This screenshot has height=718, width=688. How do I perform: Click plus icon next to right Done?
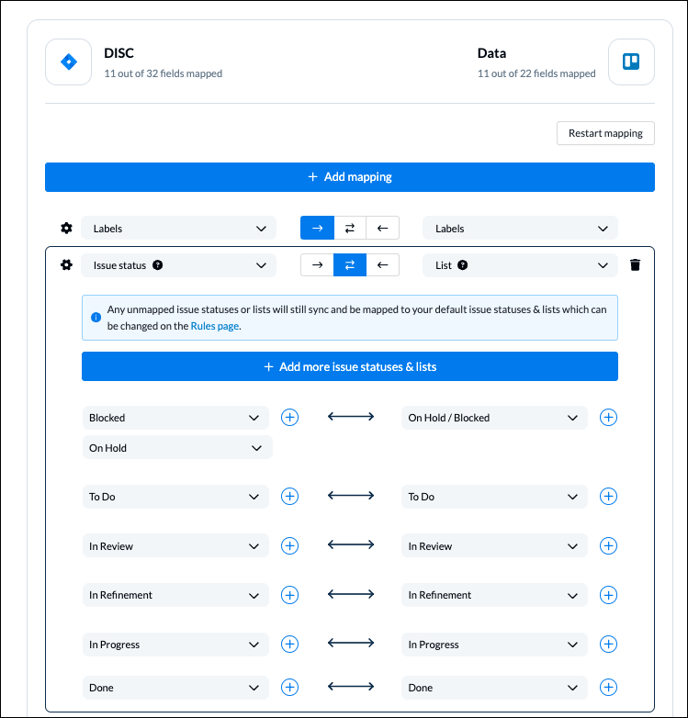tap(608, 687)
